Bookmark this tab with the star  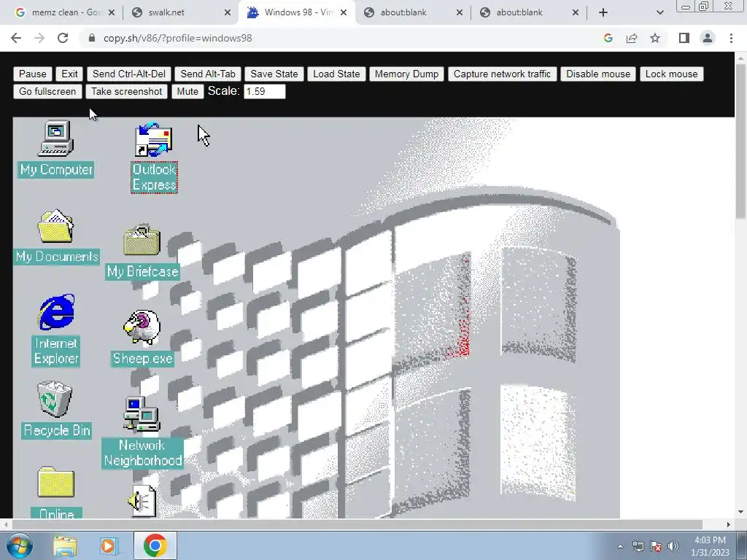[x=655, y=38]
